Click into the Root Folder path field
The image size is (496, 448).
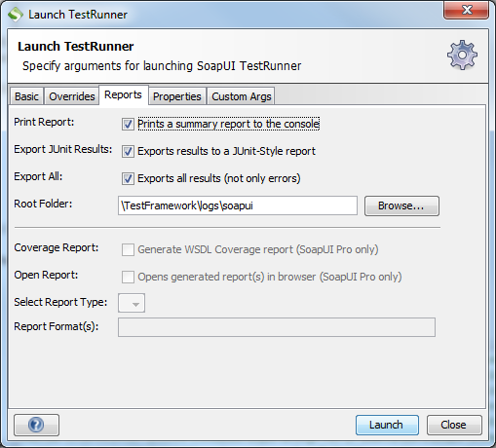pyautogui.click(x=238, y=205)
